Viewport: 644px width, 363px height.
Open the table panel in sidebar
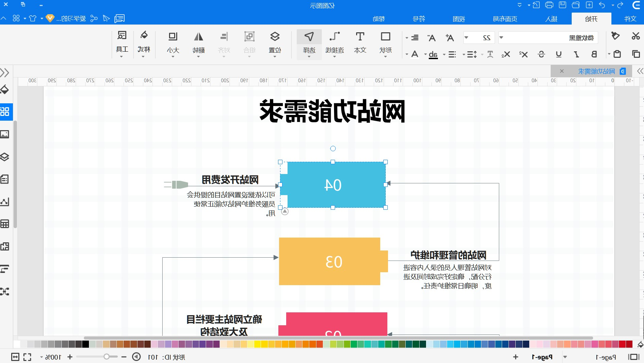(x=5, y=224)
